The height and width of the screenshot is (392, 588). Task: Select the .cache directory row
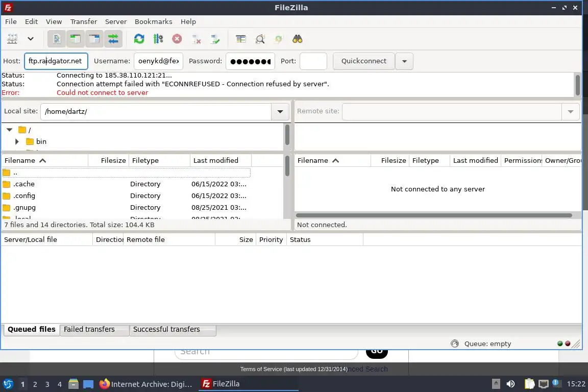126,184
